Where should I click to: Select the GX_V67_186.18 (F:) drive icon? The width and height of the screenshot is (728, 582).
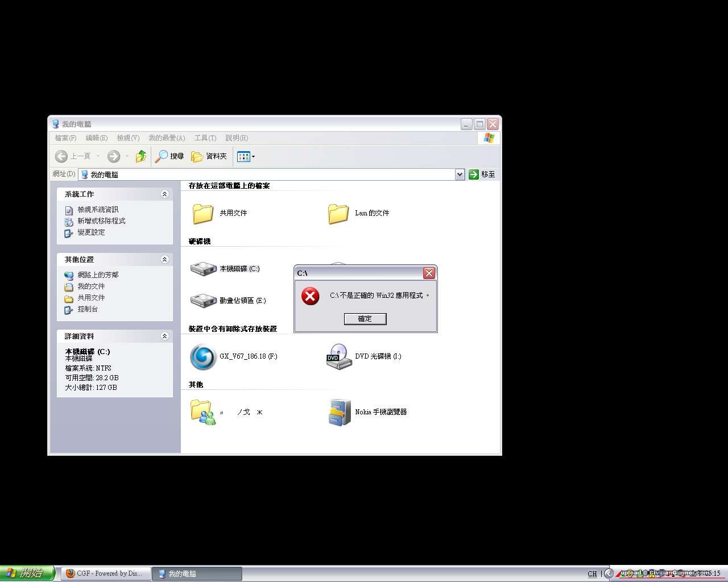point(203,356)
